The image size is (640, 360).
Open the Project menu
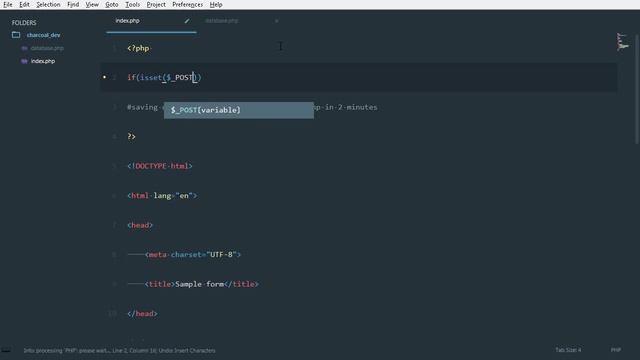156,4
